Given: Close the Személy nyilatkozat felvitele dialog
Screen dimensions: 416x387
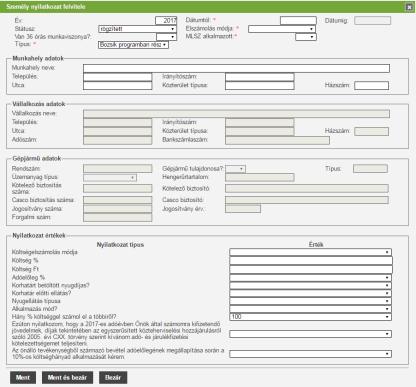Looking at the screenshot, I should pyautogui.click(x=409, y=7).
